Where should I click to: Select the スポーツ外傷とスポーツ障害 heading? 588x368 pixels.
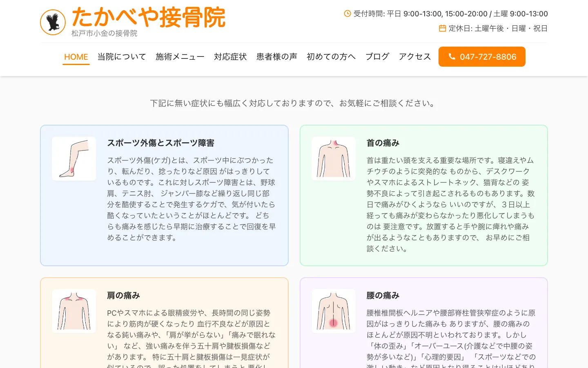coord(161,143)
